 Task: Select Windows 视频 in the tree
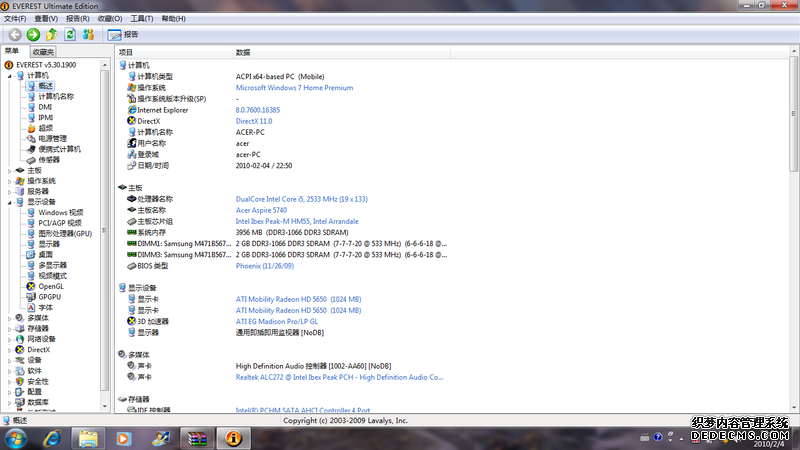point(61,212)
